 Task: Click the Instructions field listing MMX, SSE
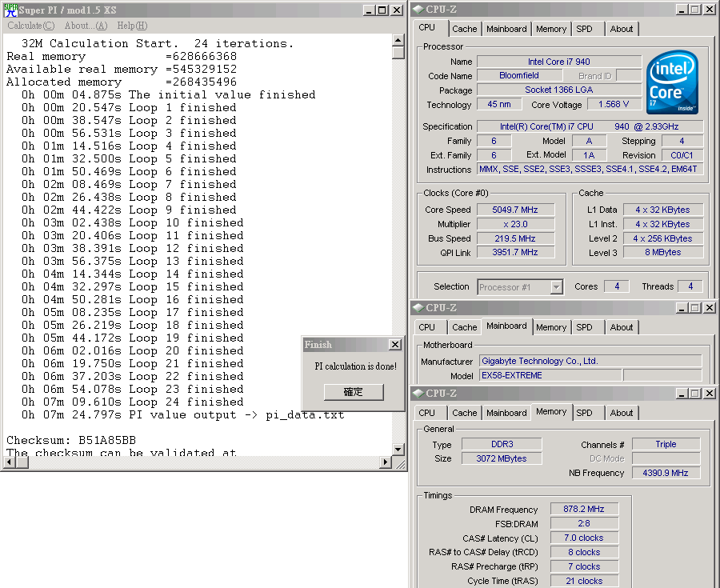[590, 169]
